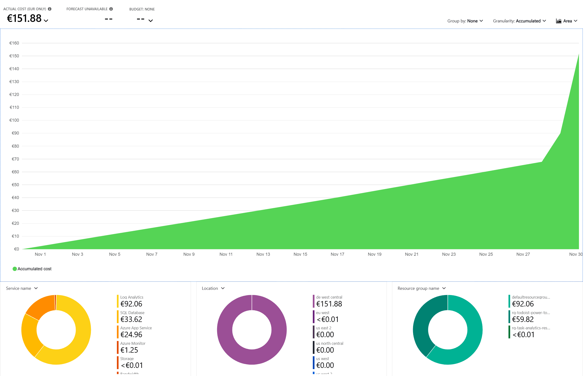
Task: Expand the budget selector chevron
Action: tap(151, 21)
